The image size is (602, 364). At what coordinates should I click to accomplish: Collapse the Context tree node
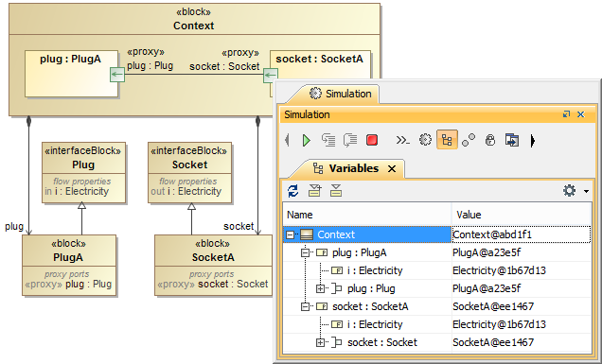[291, 234]
